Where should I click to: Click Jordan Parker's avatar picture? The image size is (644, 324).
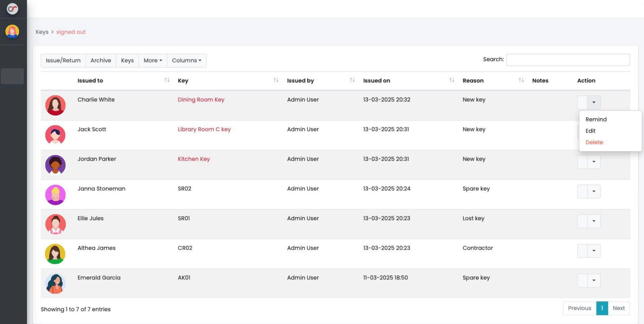point(55,165)
